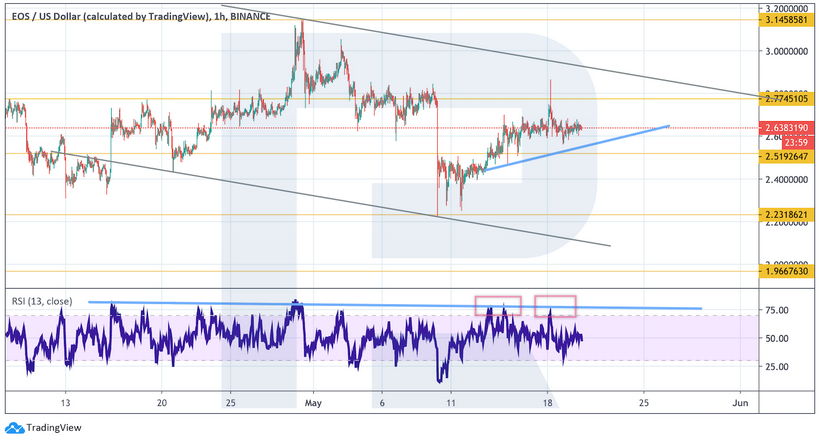Click the 75.00 level on RSI scale
Screen dimensions: 820x442
click(778, 311)
